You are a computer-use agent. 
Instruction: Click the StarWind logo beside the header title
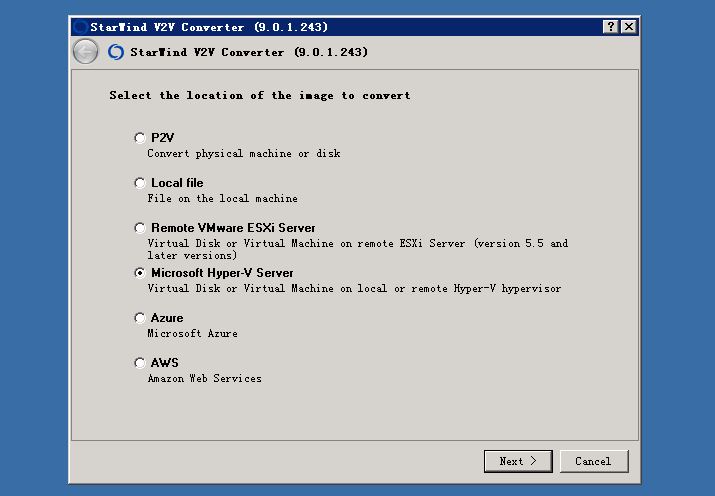pyautogui.click(x=116, y=52)
